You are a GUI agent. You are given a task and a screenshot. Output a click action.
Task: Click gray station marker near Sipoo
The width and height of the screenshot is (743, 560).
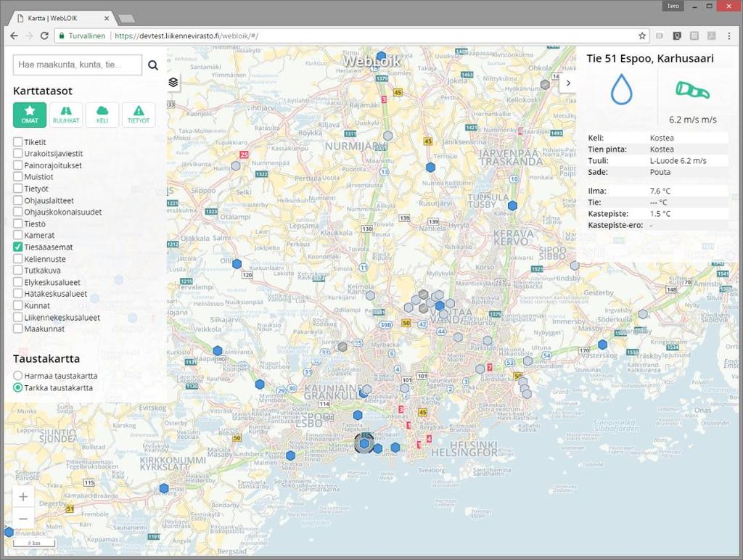pyautogui.click(x=575, y=265)
